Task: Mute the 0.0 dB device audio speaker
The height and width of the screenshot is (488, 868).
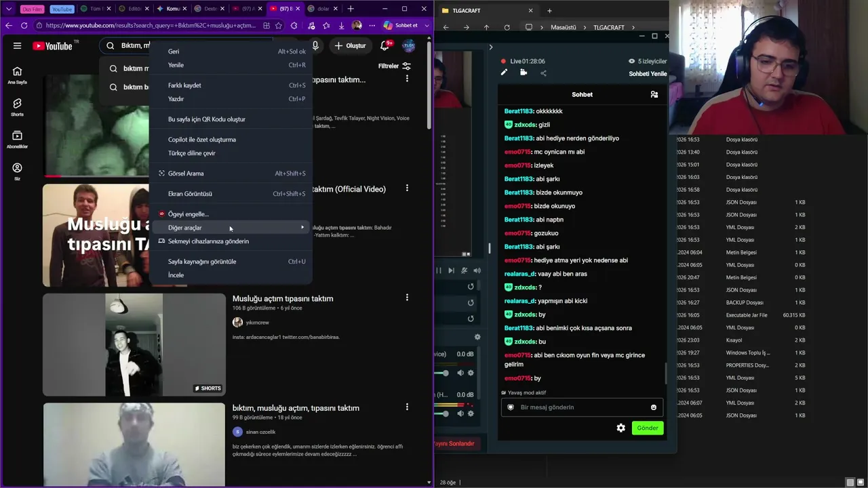Action: pos(460,373)
